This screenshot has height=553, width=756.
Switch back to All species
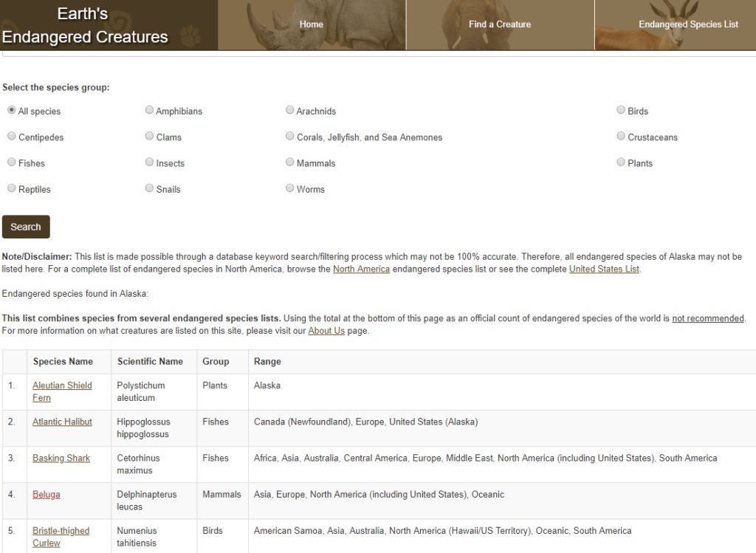click(x=11, y=109)
